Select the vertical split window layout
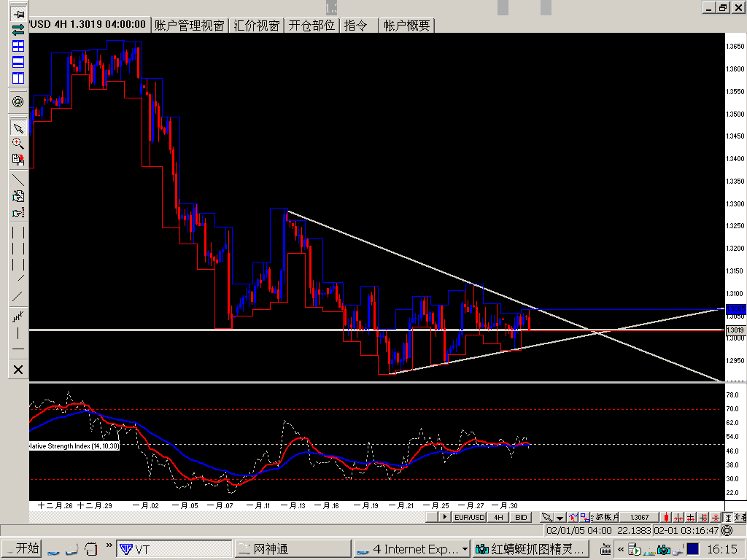The image size is (747, 560). tap(18, 78)
